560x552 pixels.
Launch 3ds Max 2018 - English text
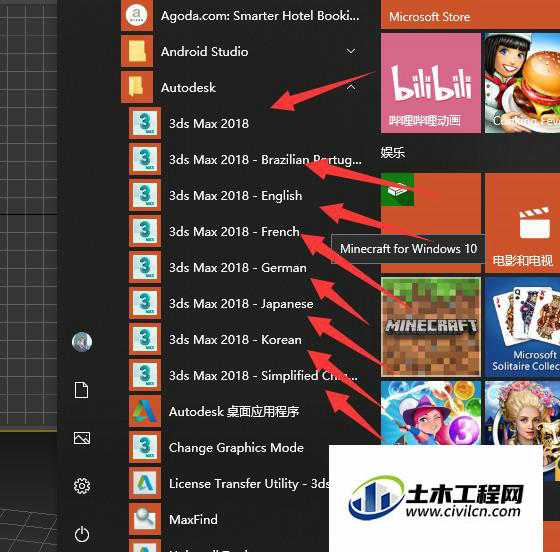(x=236, y=196)
